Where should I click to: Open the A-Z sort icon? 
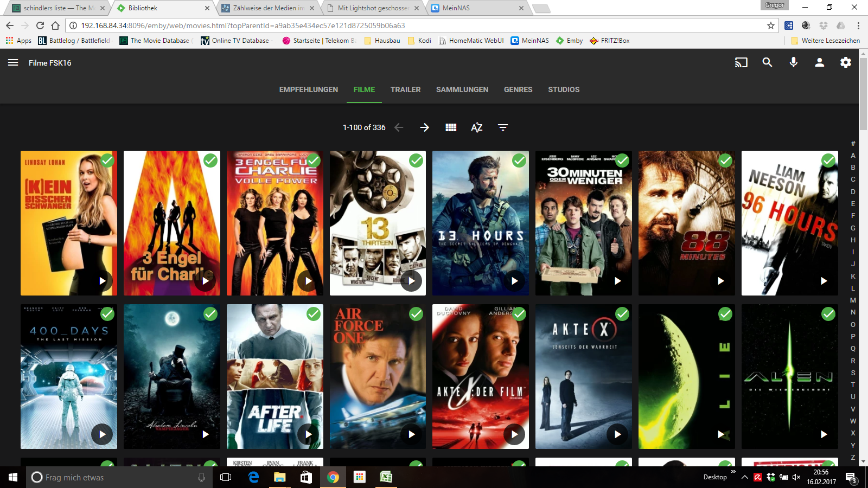(x=477, y=127)
